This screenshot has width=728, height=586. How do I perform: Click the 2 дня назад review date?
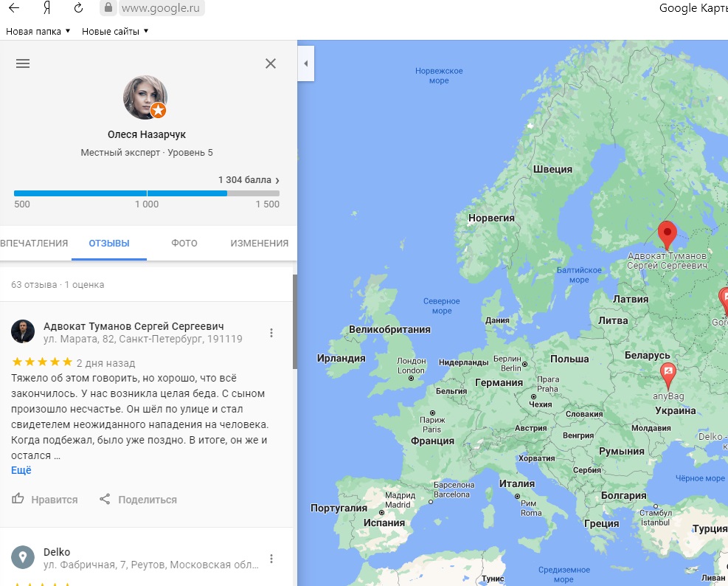[106, 363]
